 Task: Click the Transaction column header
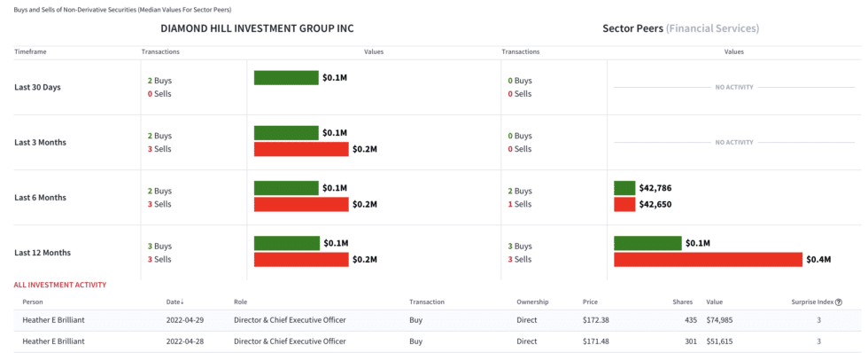coord(427,302)
